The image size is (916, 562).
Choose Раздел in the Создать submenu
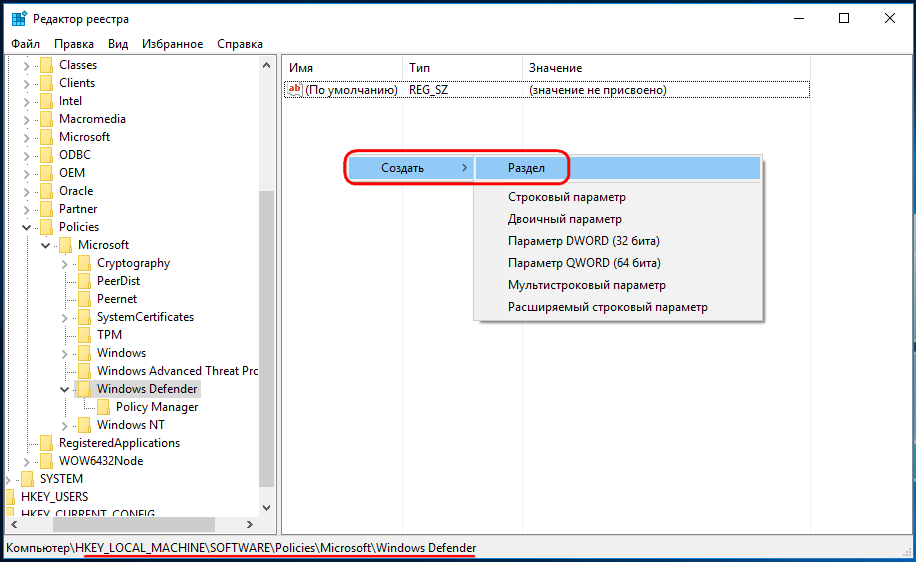618,168
